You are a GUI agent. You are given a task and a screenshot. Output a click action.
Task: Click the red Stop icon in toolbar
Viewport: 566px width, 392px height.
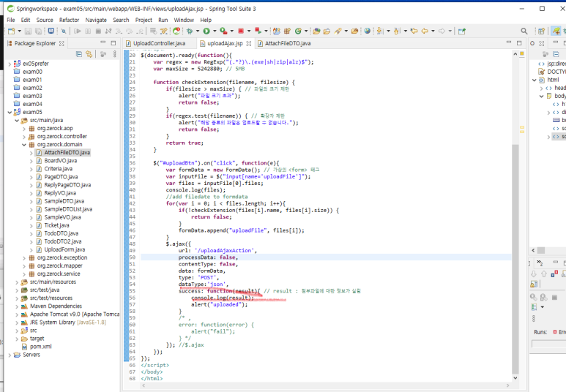(241, 31)
